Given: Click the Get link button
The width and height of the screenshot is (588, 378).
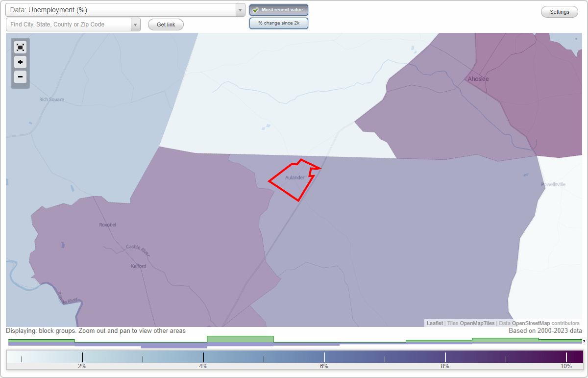Looking at the screenshot, I should point(165,24).
